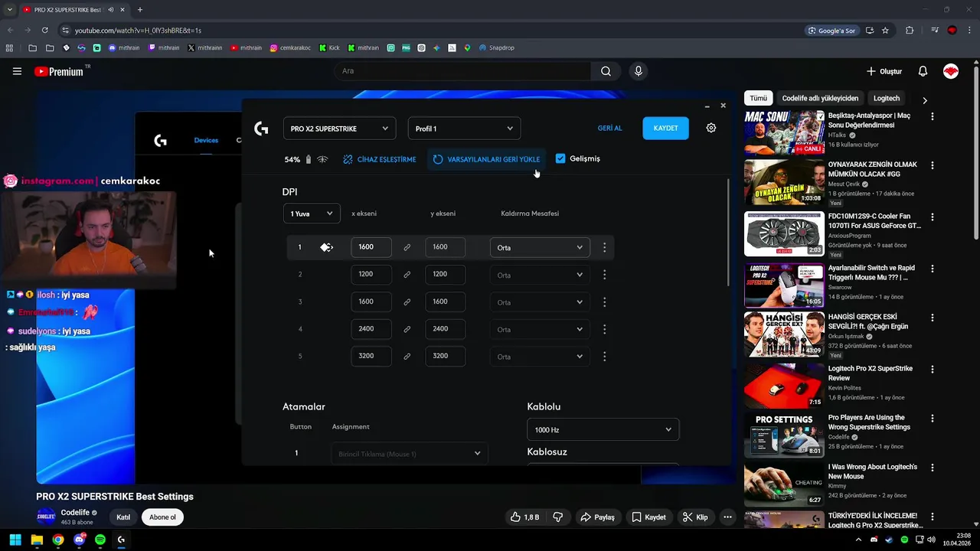Click CİHAZ EŞLEŞTİRME pairing button
Image resolution: width=980 pixels, height=551 pixels.
coord(380,159)
